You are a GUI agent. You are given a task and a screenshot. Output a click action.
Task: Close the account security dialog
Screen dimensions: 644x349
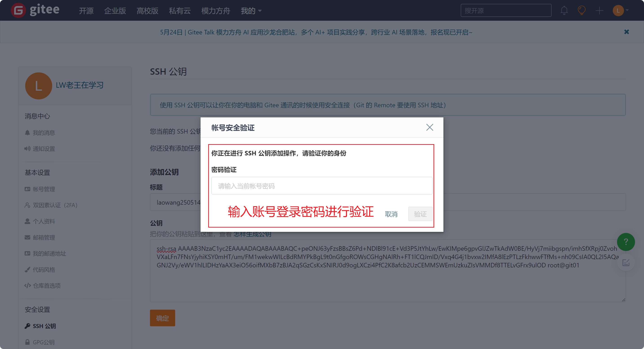[x=429, y=128]
